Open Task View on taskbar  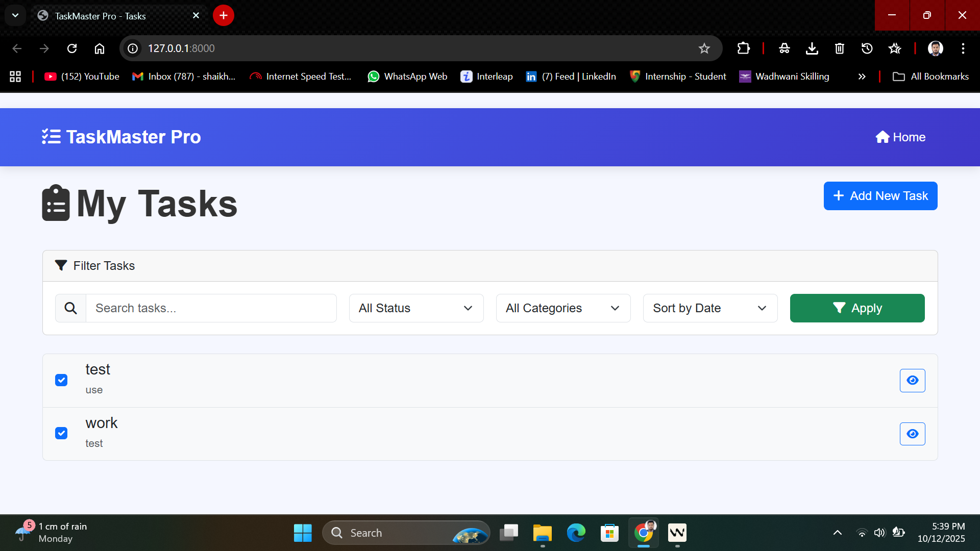pos(509,533)
